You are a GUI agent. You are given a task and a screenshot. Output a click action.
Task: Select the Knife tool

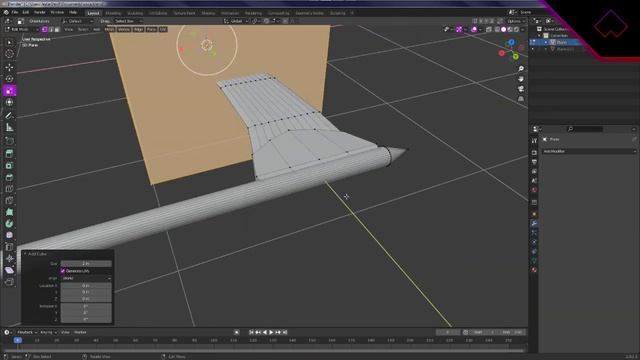point(9,200)
